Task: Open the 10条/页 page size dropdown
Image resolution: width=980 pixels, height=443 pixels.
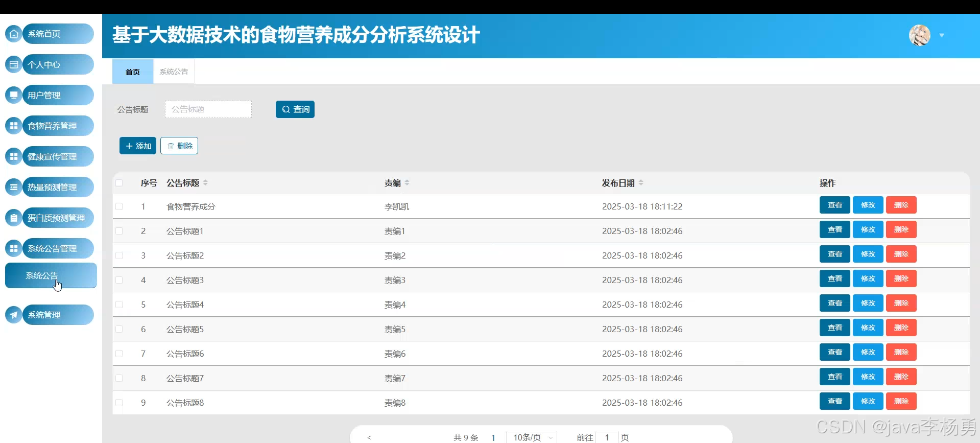Action: (532, 437)
